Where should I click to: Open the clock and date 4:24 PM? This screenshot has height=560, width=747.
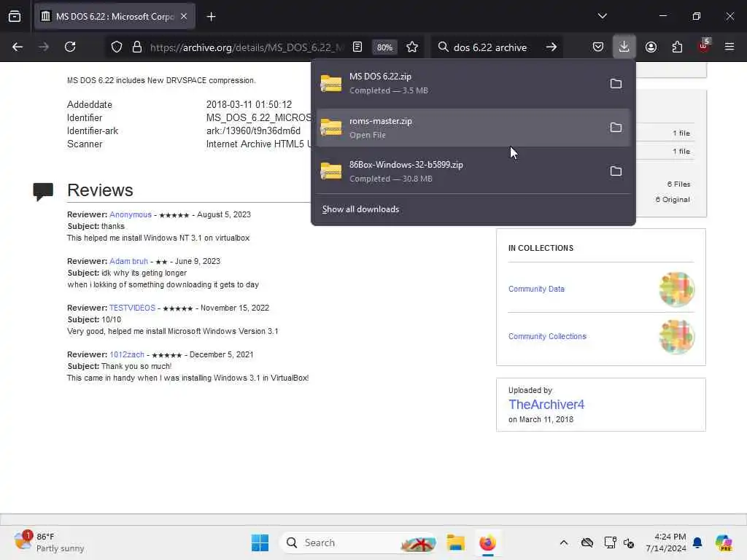[666, 542]
